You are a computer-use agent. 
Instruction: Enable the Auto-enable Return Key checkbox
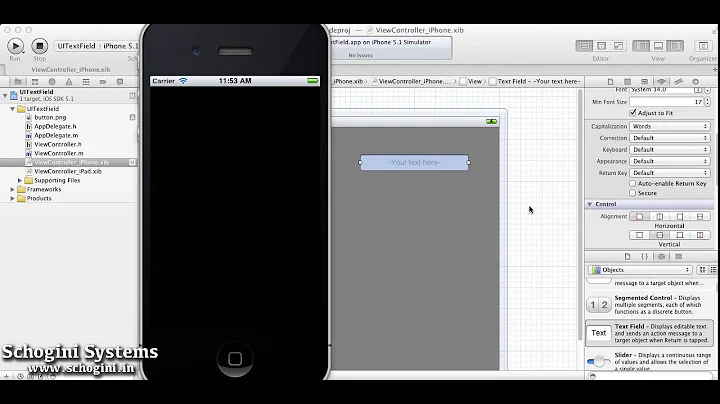pos(633,184)
